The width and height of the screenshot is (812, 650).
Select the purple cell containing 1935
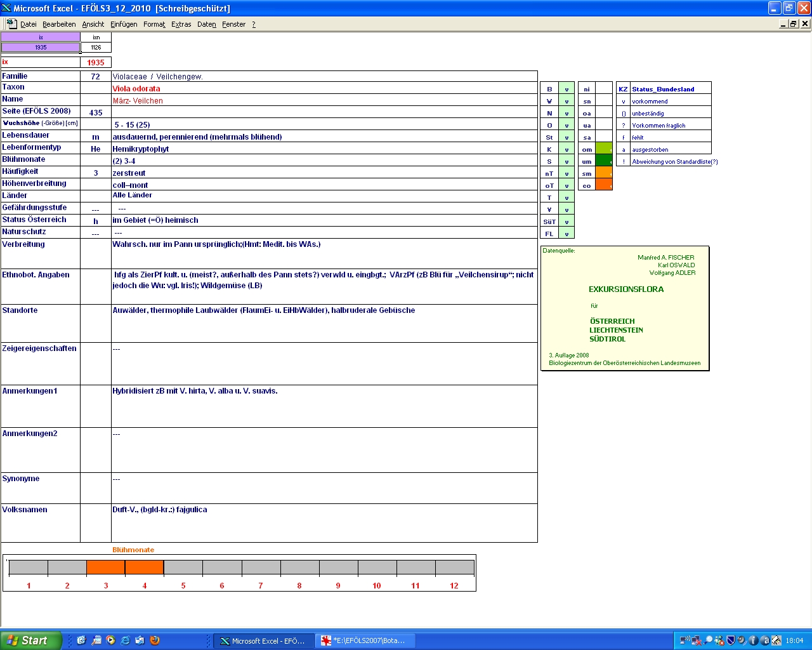pyautogui.click(x=41, y=48)
